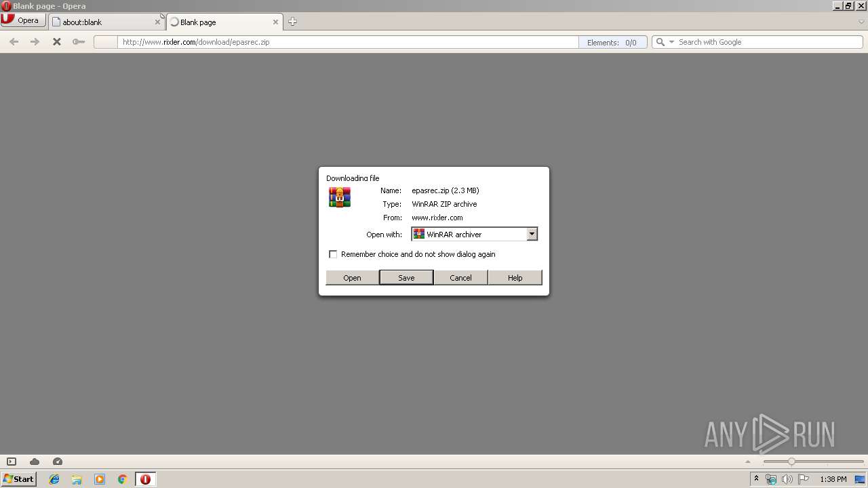The image size is (868, 488).
Task: Toggle Opera Turbo speedometer icon
Action: click(58, 462)
